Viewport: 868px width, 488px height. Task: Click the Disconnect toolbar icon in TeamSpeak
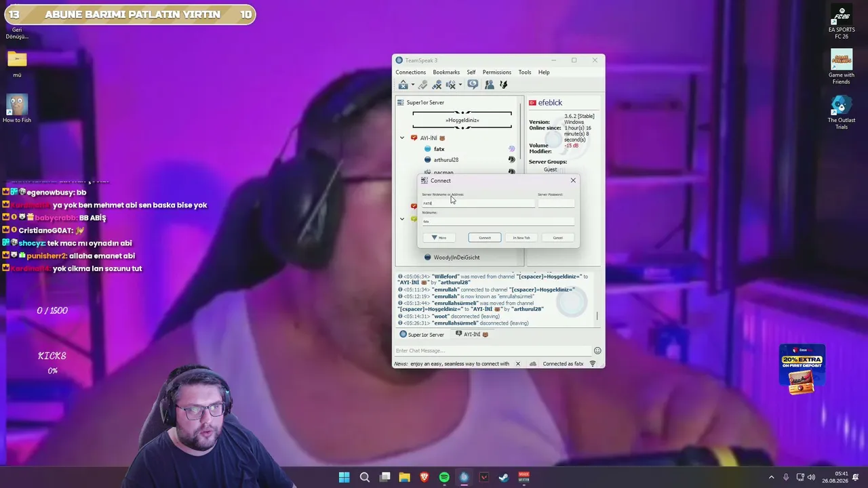pos(403,85)
